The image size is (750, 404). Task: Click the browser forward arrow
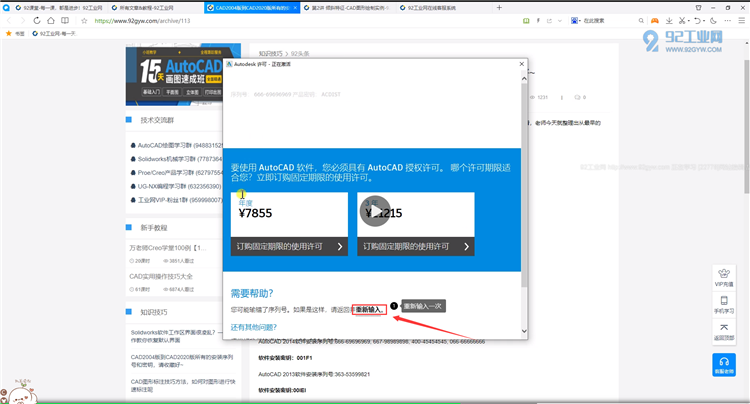(x=22, y=21)
